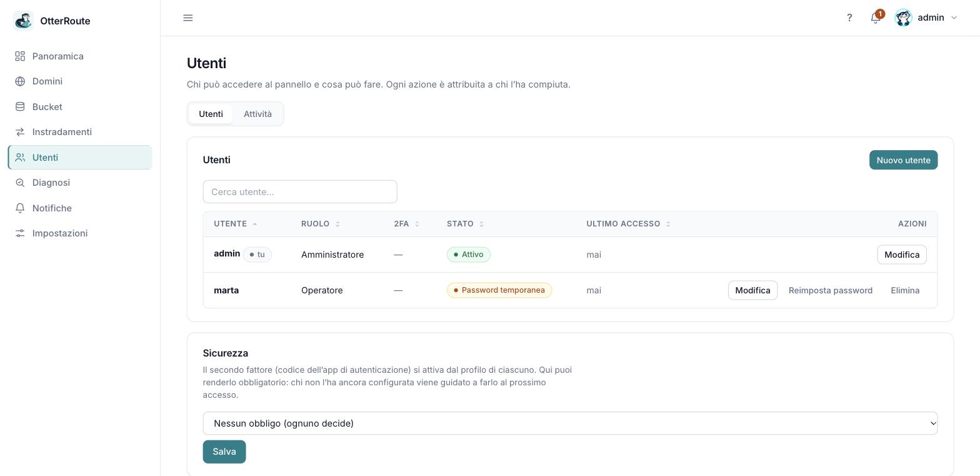Click the Attivo status badge
This screenshot has width=980, height=476.
click(469, 255)
